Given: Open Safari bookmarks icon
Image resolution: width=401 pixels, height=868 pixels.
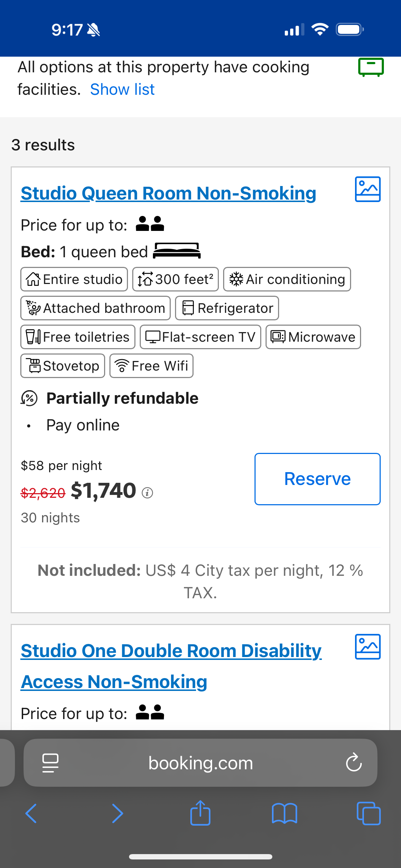Looking at the screenshot, I should point(284,813).
